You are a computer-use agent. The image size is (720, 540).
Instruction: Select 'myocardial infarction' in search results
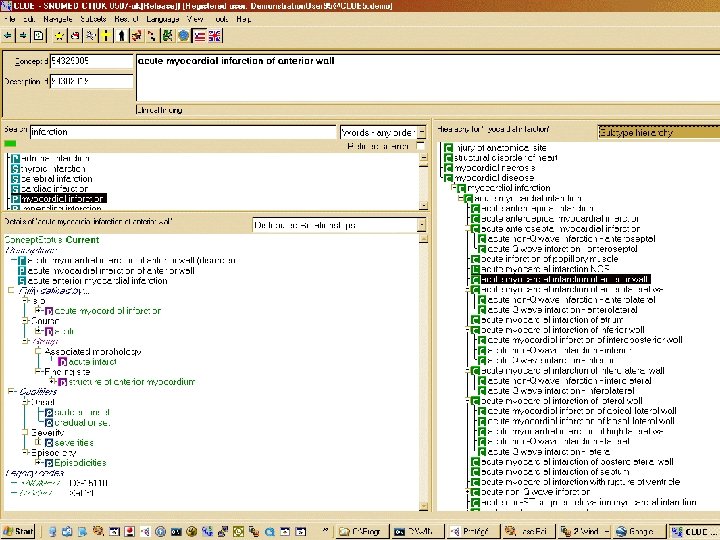click(x=62, y=198)
